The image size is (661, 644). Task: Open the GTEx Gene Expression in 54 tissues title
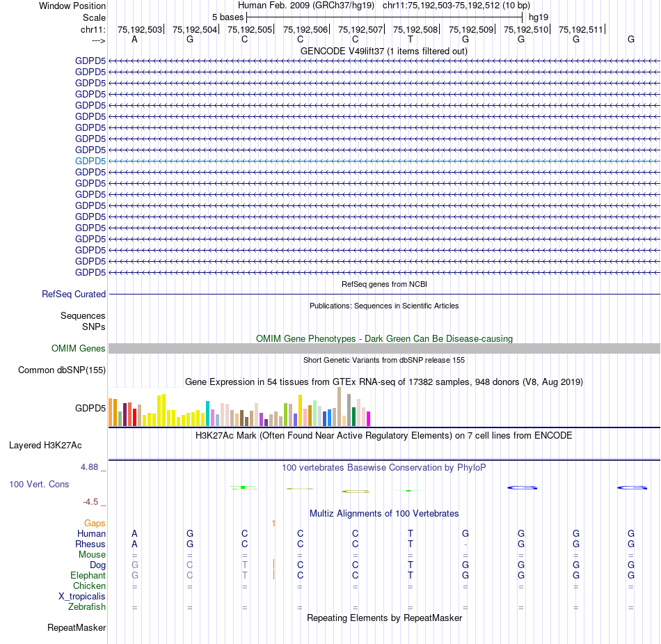pyautogui.click(x=384, y=382)
